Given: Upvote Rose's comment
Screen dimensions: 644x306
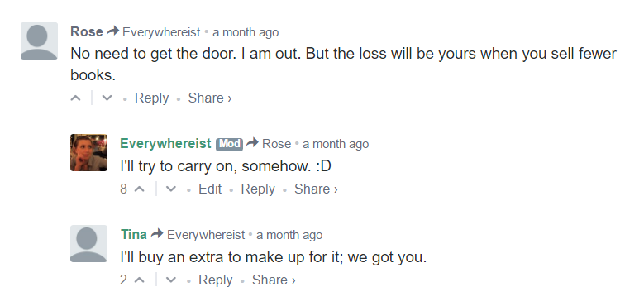Looking at the screenshot, I should [75, 98].
